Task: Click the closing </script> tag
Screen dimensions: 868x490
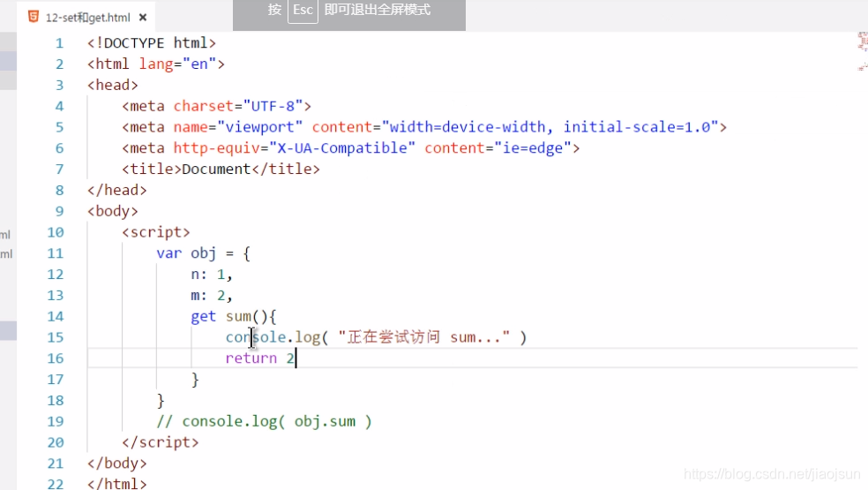Action: pyautogui.click(x=160, y=442)
